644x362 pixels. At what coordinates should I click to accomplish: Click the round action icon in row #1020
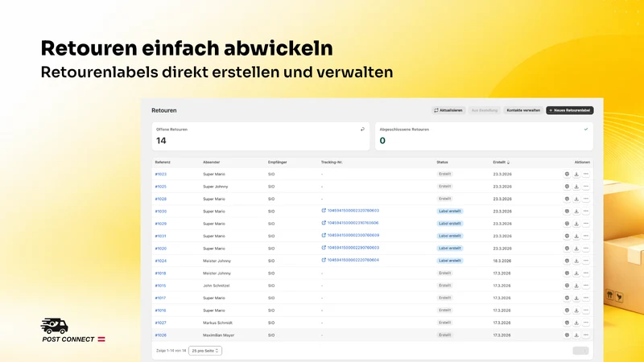click(567, 249)
